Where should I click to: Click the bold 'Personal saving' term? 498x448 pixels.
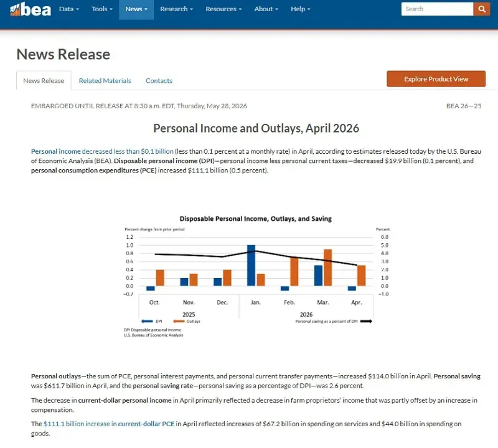pyautogui.click(x=457, y=376)
